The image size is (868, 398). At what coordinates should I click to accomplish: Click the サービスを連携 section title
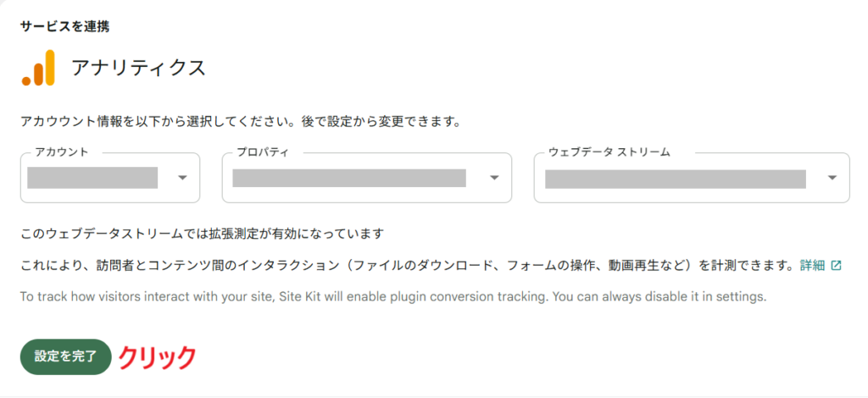pyautogui.click(x=64, y=25)
